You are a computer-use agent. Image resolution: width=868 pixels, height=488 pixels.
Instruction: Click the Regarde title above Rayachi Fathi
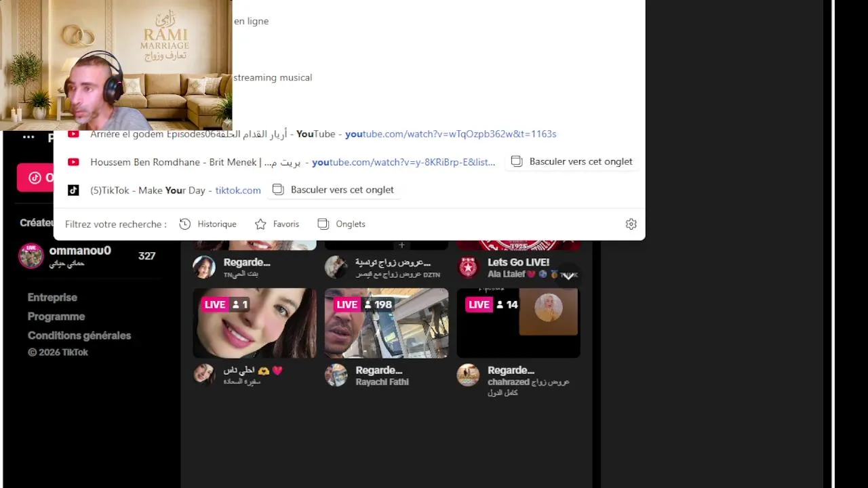[x=379, y=370]
